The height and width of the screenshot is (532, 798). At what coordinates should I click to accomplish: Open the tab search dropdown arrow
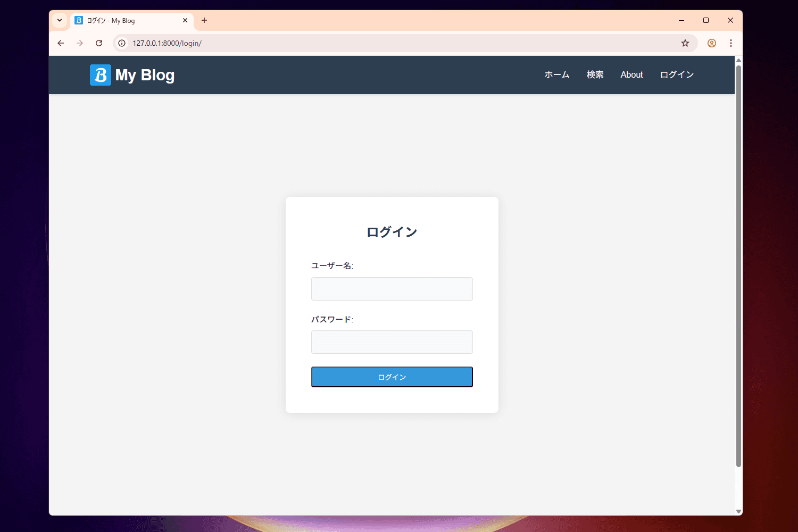pyautogui.click(x=60, y=20)
